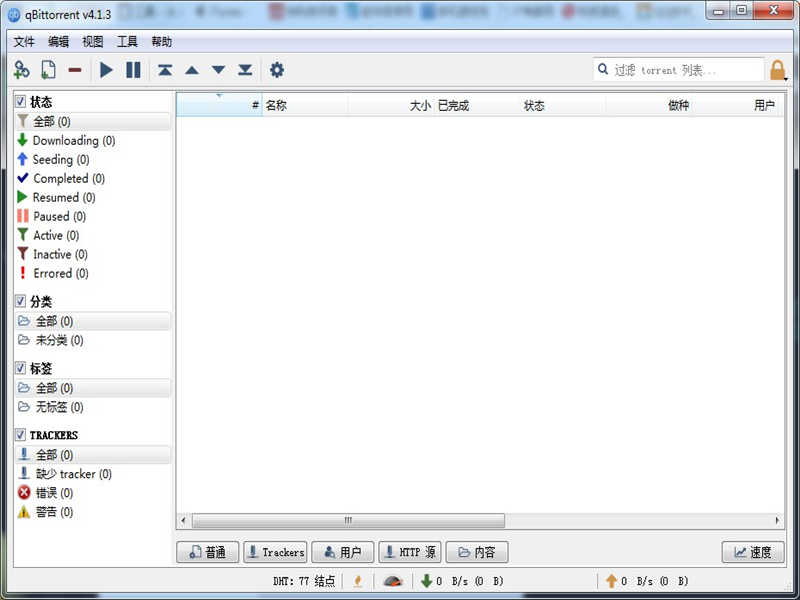Select the Resumed (0) filter
800x600 pixels.
tap(93, 197)
